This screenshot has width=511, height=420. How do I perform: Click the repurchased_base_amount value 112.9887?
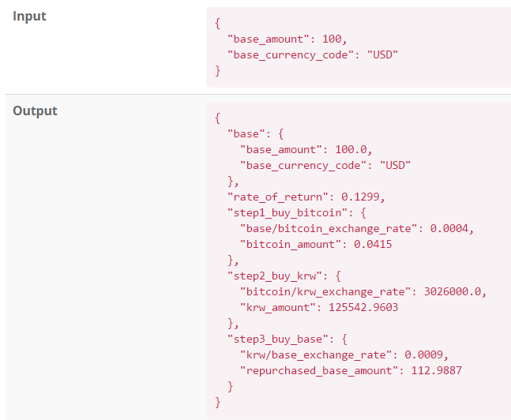pyautogui.click(x=437, y=370)
